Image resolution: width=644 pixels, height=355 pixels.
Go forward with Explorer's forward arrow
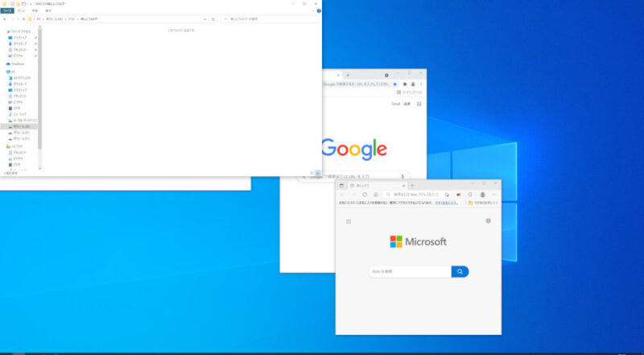pyautogui.click(x=12, y=19)
